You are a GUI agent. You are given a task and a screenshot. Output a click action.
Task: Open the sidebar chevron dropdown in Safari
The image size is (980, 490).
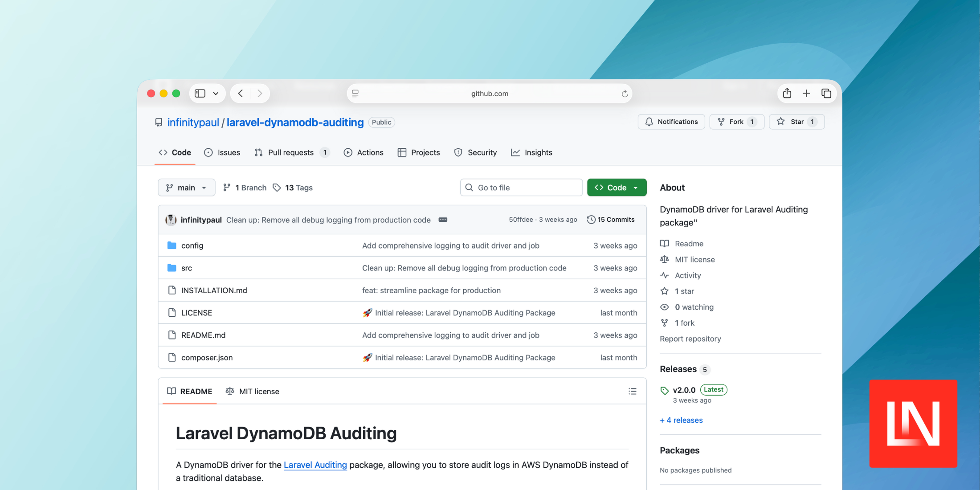point(216,93)
